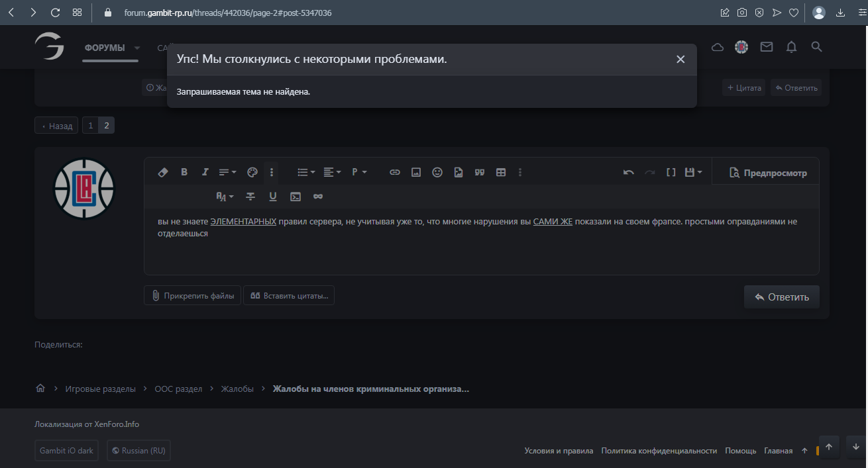This screenshot has width=868, height=468.
Task: Open forum notifications bell
Action: (x=791, y=47)
